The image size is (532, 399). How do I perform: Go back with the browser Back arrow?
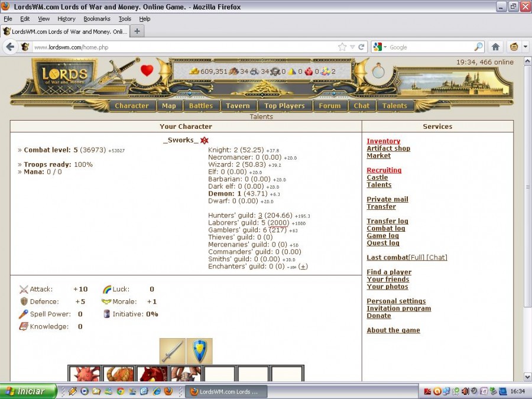point(10,47)
